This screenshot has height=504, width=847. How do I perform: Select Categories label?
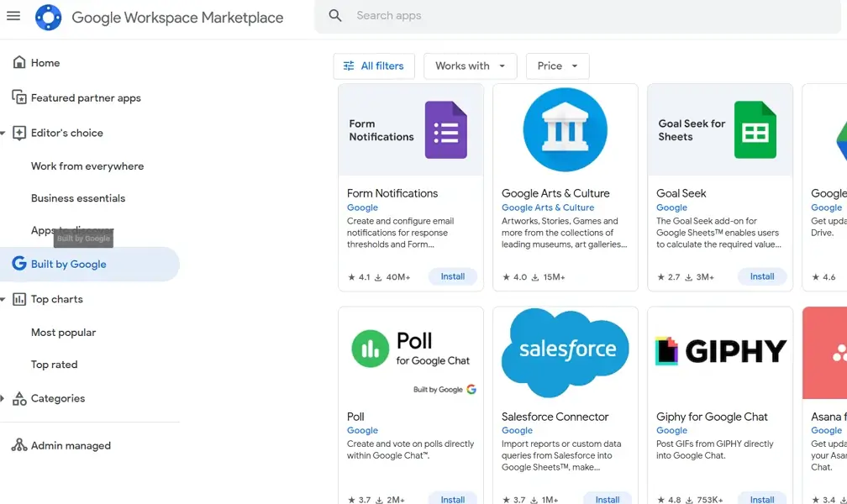tap(58, 398)
